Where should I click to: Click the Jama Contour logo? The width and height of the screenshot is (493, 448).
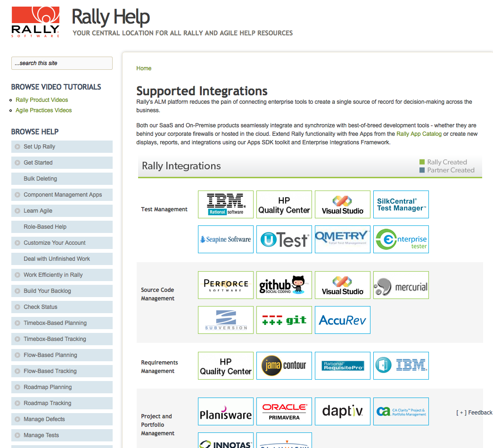pos(284,366)
